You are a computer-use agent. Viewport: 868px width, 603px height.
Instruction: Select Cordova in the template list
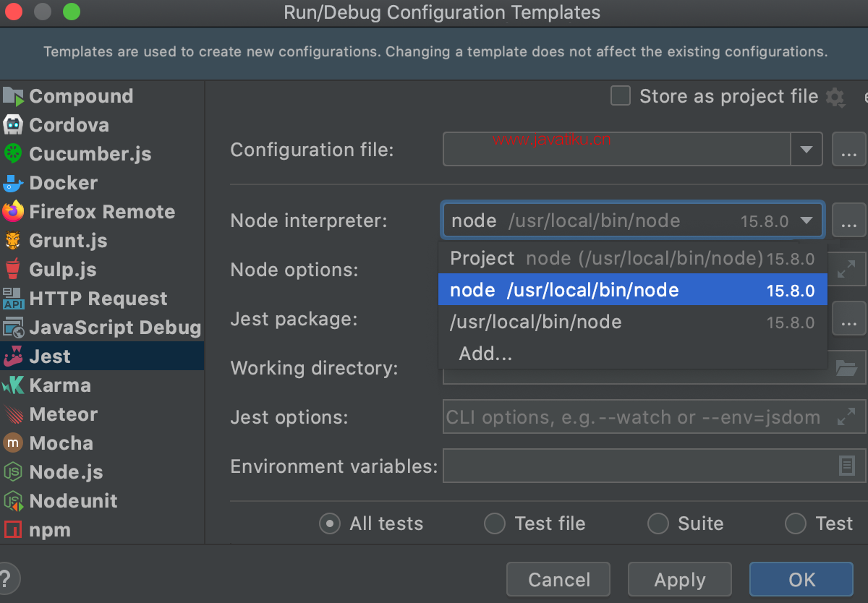[x=102, y=125]
